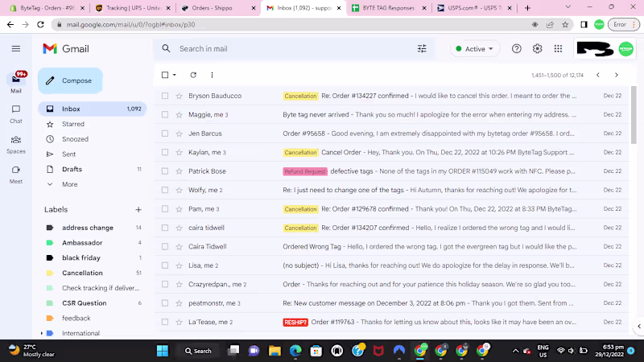644x362 pixels.
Task: Click the search magnifier icon
Action: point(166,49)
